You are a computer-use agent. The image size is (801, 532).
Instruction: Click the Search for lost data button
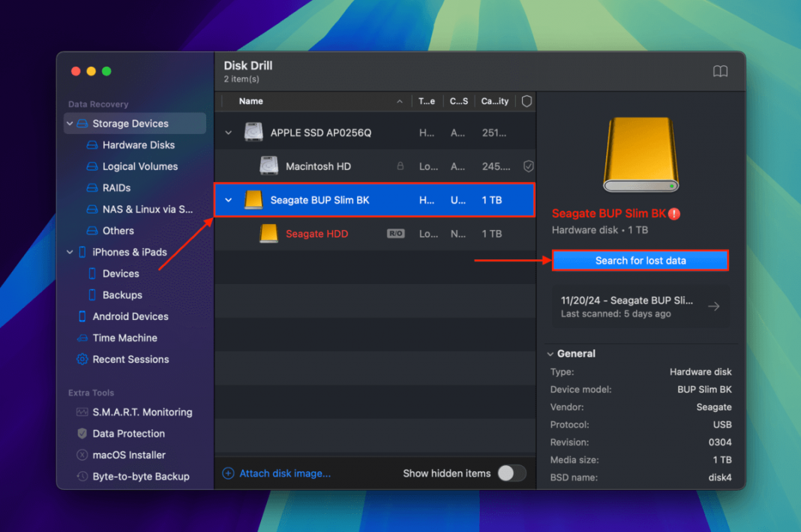click(640, 260)
